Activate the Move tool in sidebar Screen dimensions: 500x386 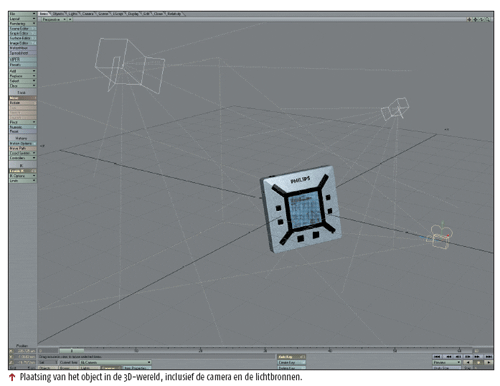(22, 98)
